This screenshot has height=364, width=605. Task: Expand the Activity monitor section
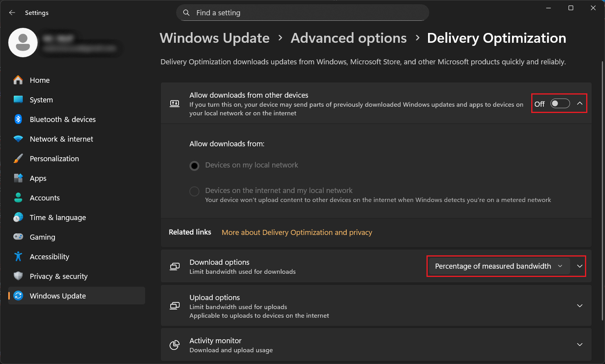tap(579, 344)
